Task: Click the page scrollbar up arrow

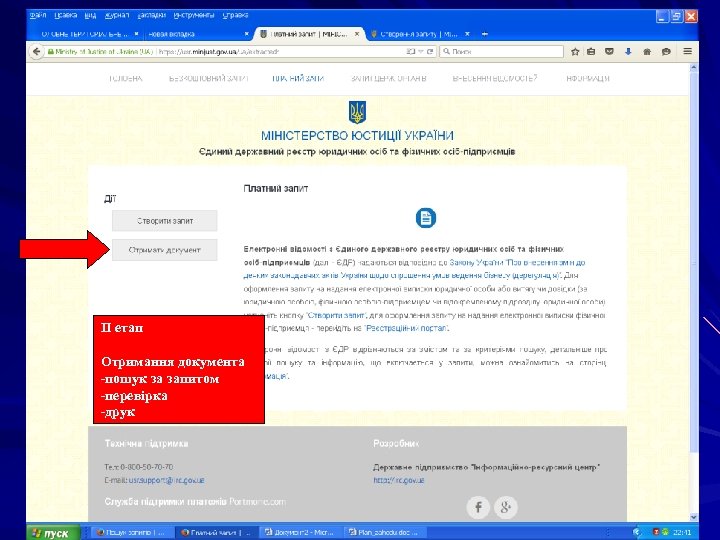Action: coord(693,68)
